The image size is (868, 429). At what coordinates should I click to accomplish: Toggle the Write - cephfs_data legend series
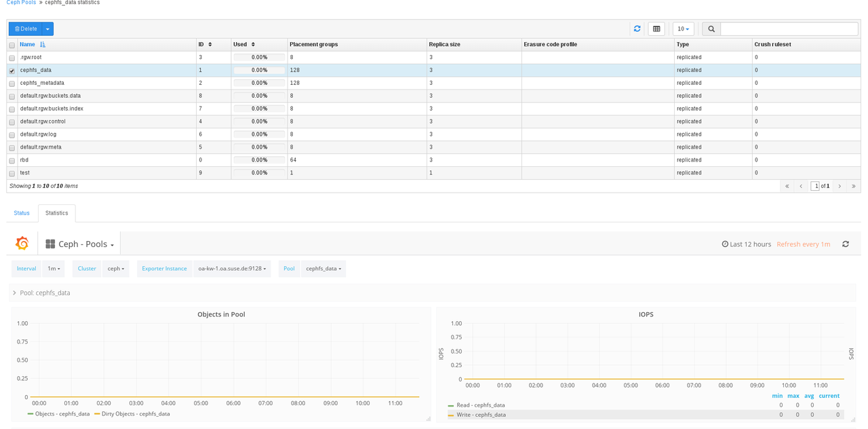pos(481,415)
